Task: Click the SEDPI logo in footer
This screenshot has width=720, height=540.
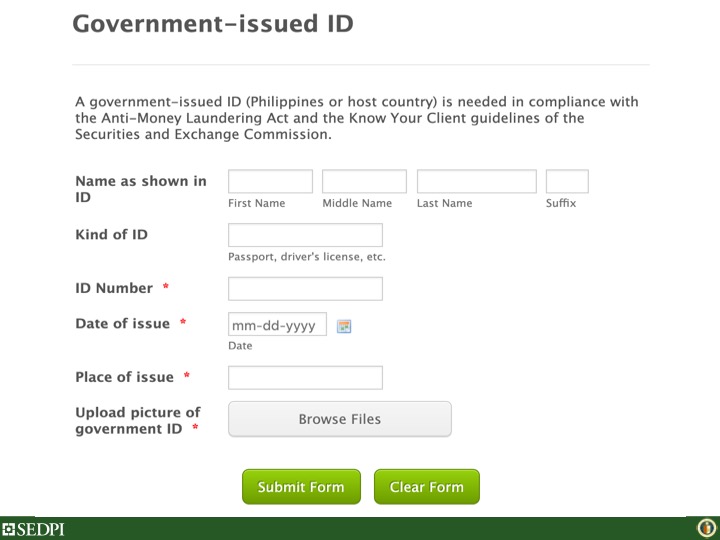Action: click(x=33, y=529)
